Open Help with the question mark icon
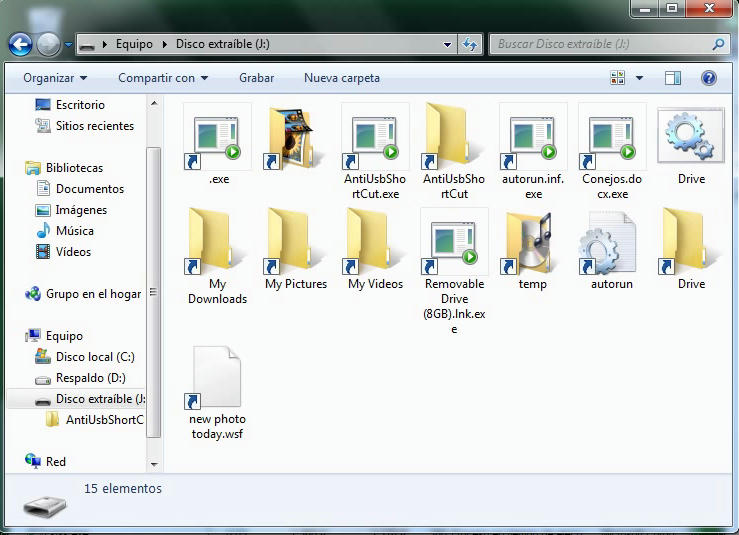Image resolution: width=739 pixels, height=535 pixels. 708,78
